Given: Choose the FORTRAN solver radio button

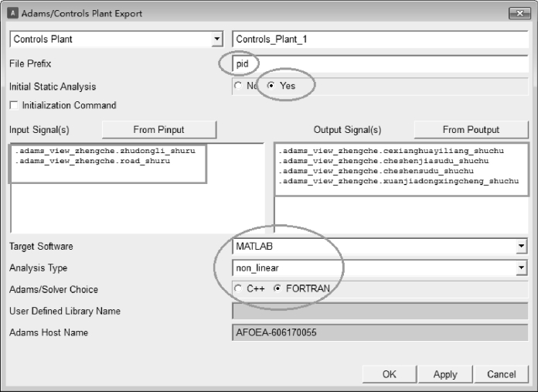Looking at the screenshot, I should click(278, 288).
